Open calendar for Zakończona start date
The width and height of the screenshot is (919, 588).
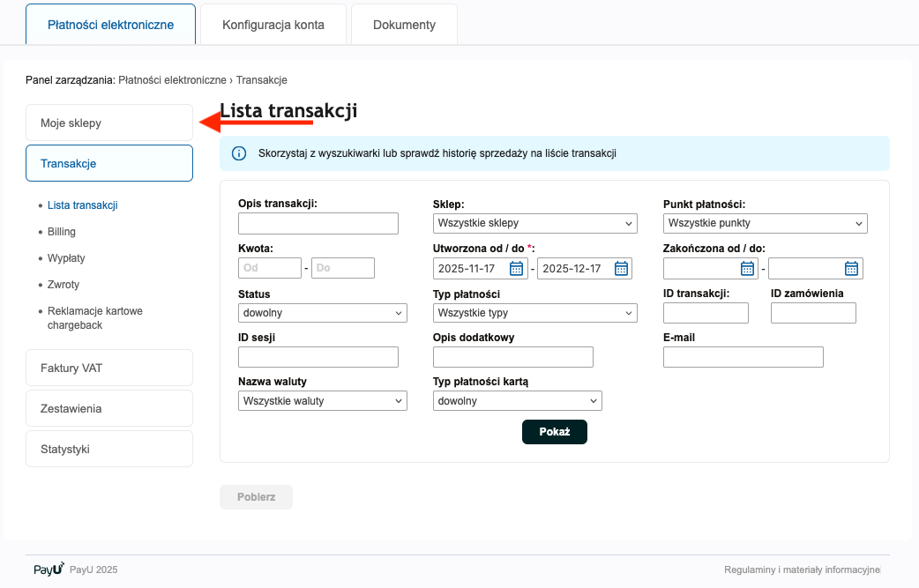pyautogui.click(x=747, y=269)
